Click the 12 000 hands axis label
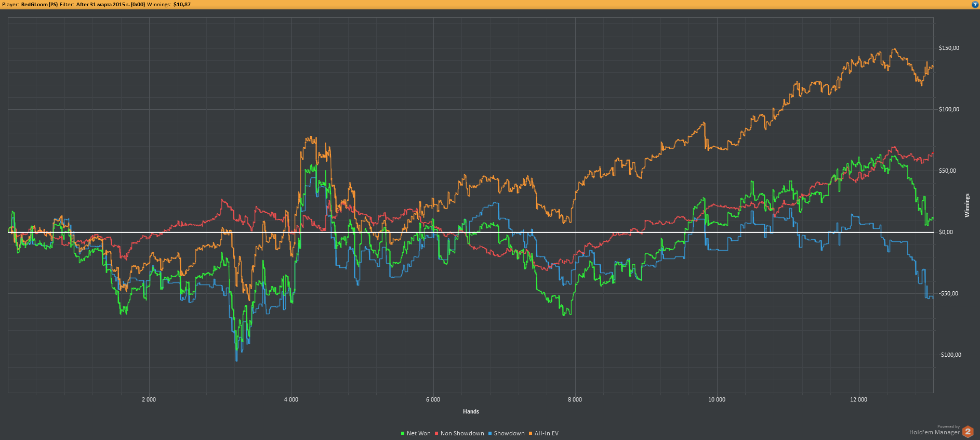The height and width of the screenshot is (440, 980). [858, 399]
